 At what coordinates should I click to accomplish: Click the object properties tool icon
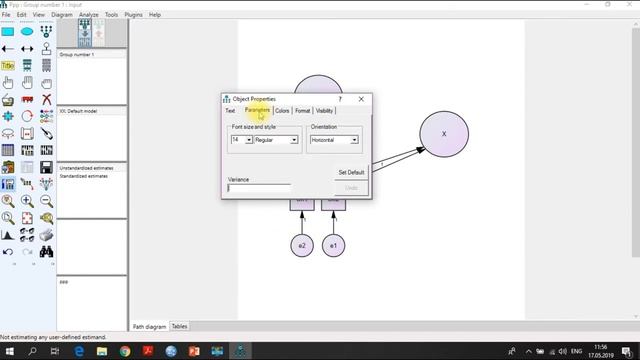[x=8, y=184]
